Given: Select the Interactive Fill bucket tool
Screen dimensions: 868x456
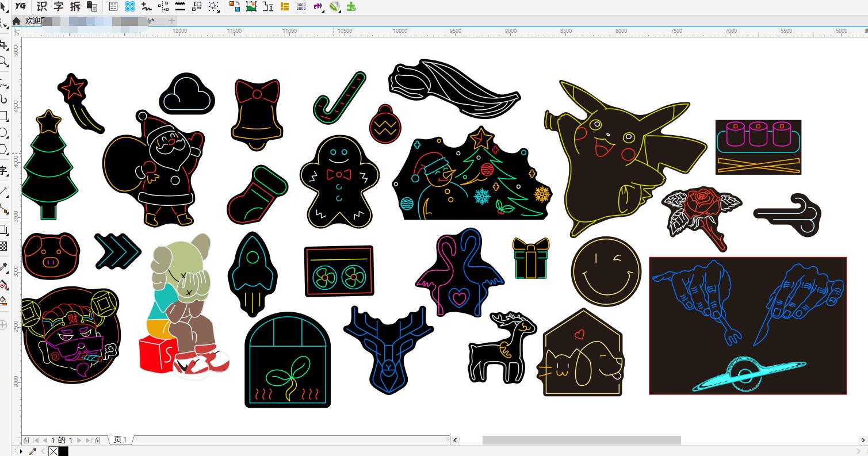Looking at the screenshot, I should click(x=4, y=285).
